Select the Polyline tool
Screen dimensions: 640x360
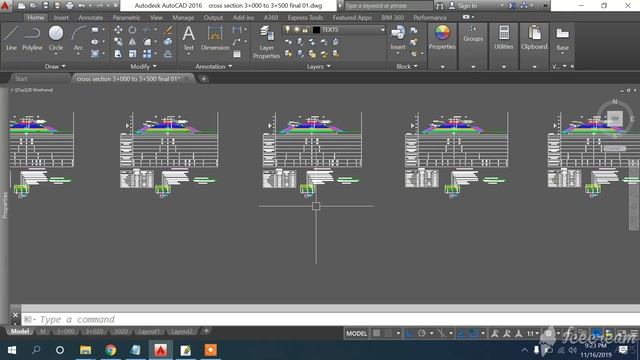pyautogui.click(x=32, y=39)
